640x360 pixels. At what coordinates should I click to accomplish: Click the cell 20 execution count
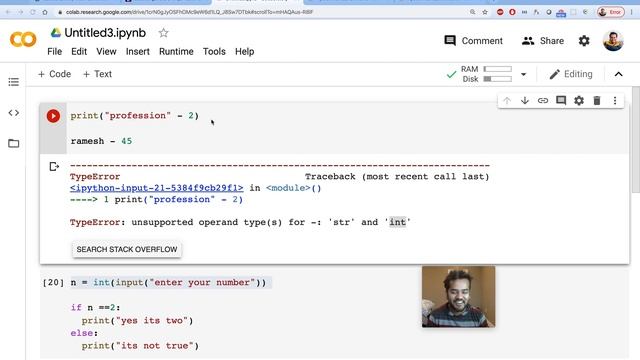pos(53,282)
